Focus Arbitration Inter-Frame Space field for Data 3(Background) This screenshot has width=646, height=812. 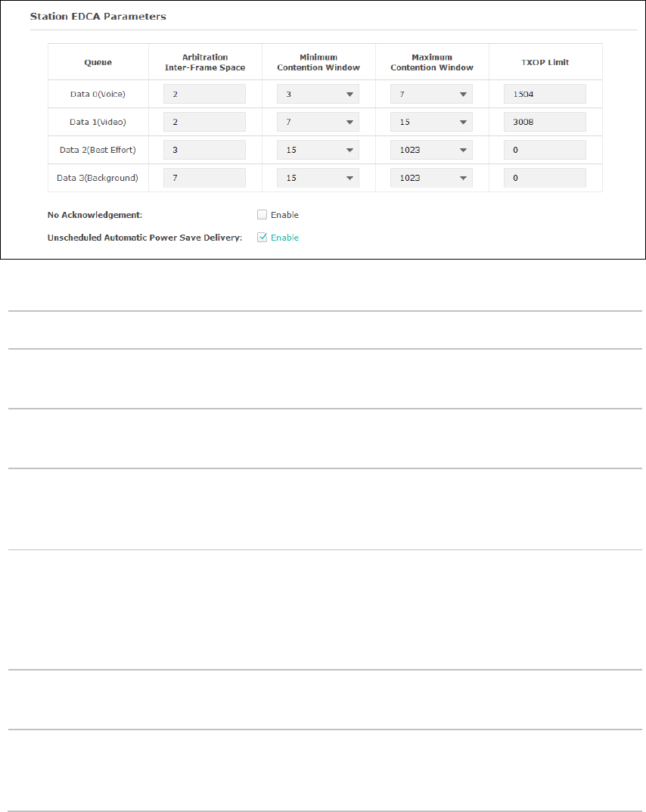point(204,178)
